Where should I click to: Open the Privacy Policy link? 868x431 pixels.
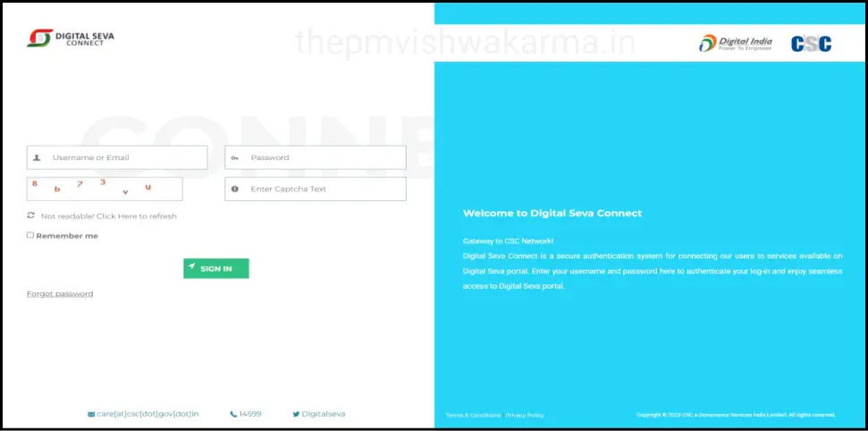(525, 415)
